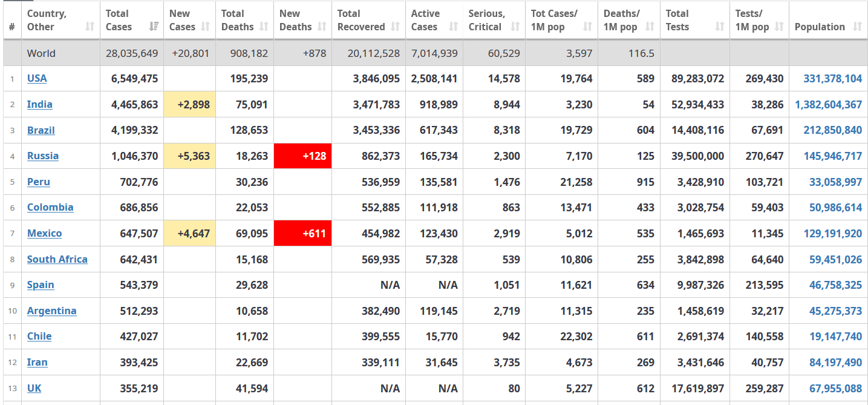This screenshot has height=405, width=868.
Task: Click India active cases 918,989
Action: point(439,105)
